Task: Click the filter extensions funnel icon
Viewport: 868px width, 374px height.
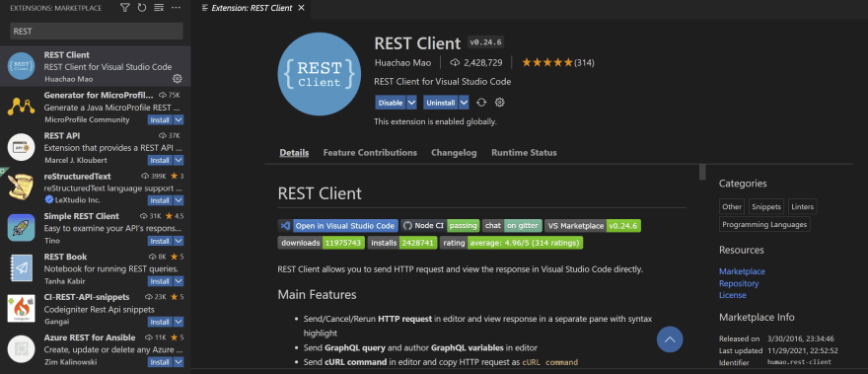Action: pos(125,8)
